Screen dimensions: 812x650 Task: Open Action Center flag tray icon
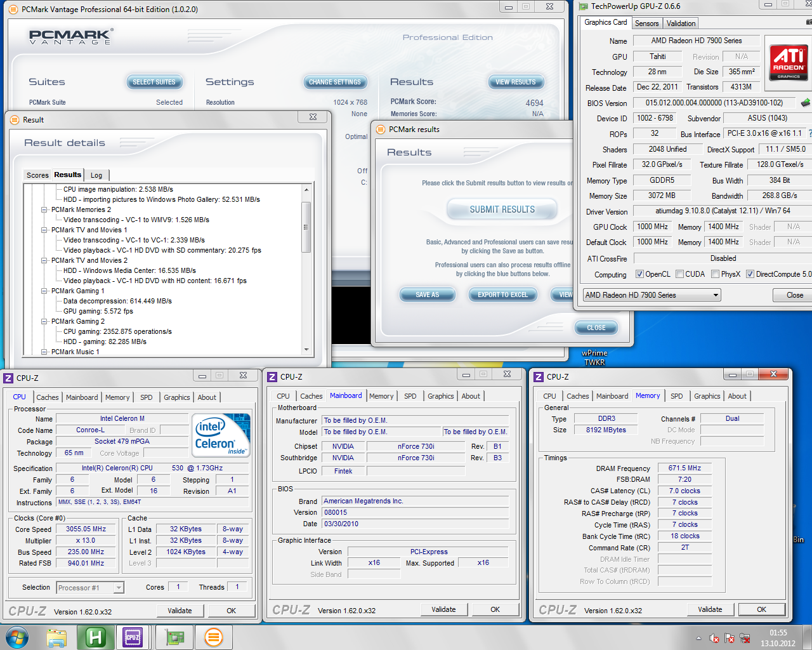point(730,638)
